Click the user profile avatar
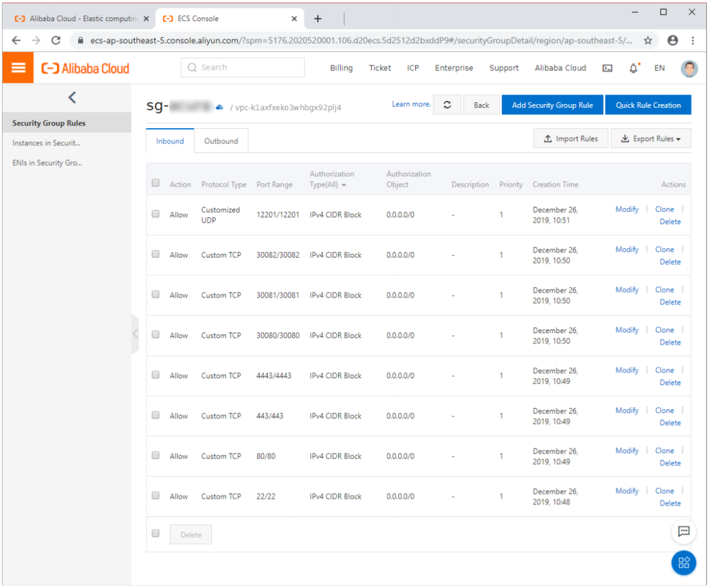 coord(689,69)
